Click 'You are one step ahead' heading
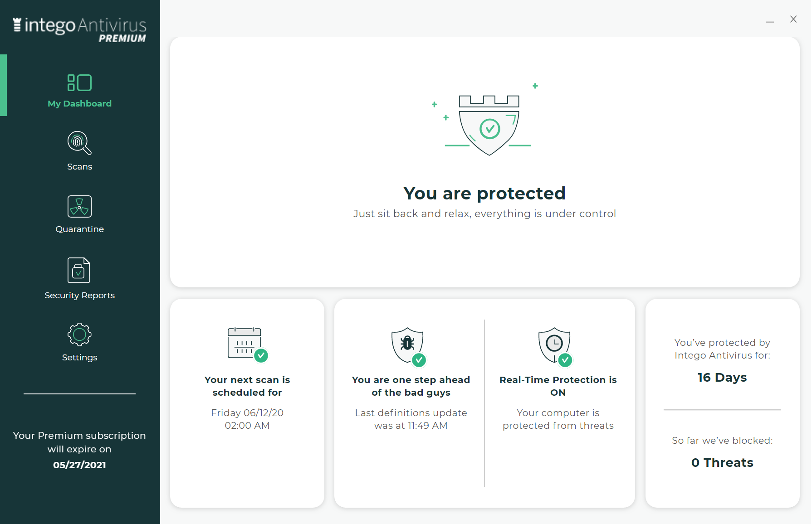This screenshot has width=812, height=524. 411,386
